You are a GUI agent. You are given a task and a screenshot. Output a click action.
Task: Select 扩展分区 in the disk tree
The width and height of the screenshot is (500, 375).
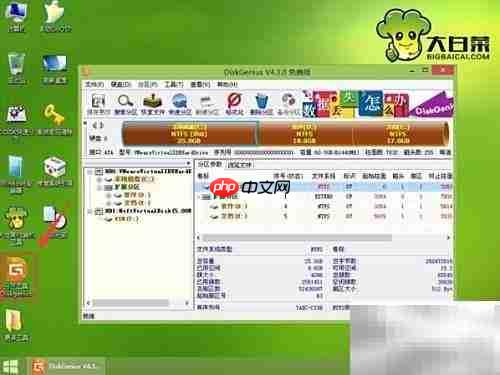pos(127,187)
